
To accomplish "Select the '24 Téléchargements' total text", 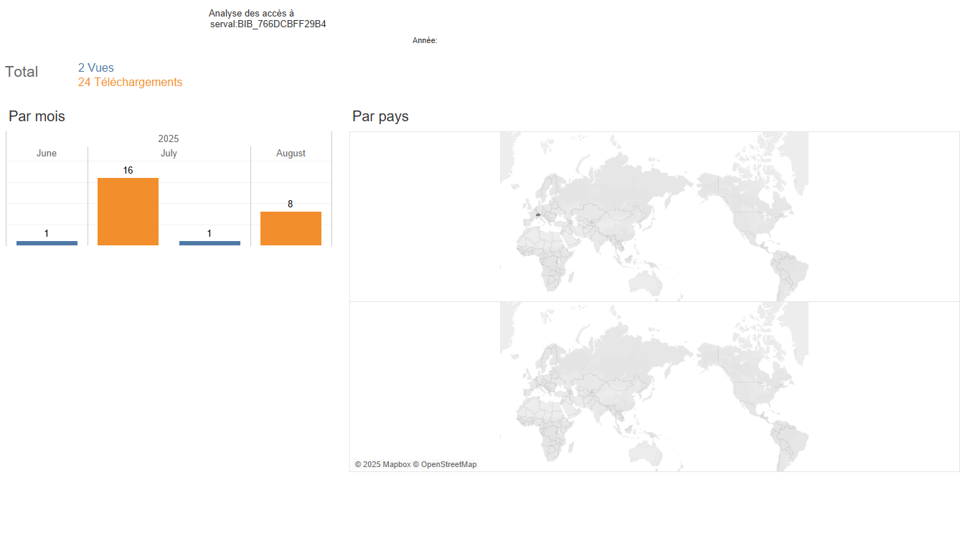I will tap(131, 83).
